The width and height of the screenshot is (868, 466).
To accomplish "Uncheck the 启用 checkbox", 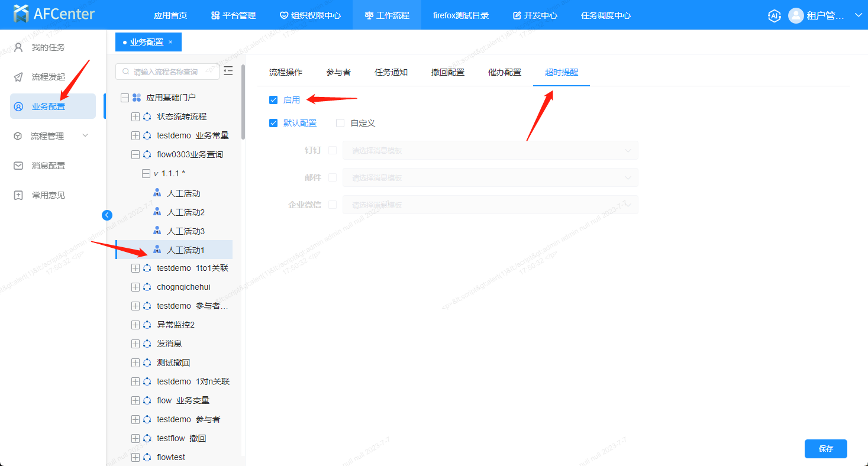I will tap(273, 100).
